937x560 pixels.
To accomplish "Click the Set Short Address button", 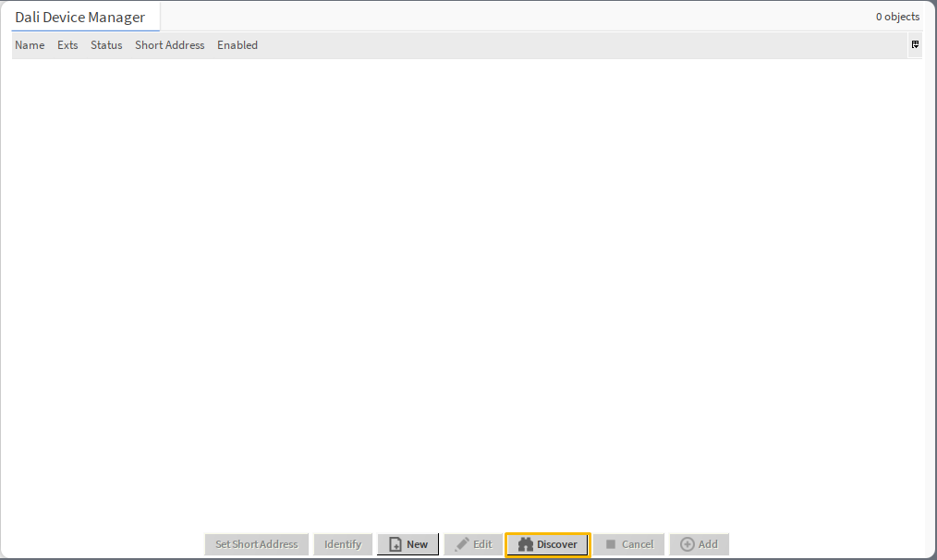I will pyautogui.click(x=256, y=544).
